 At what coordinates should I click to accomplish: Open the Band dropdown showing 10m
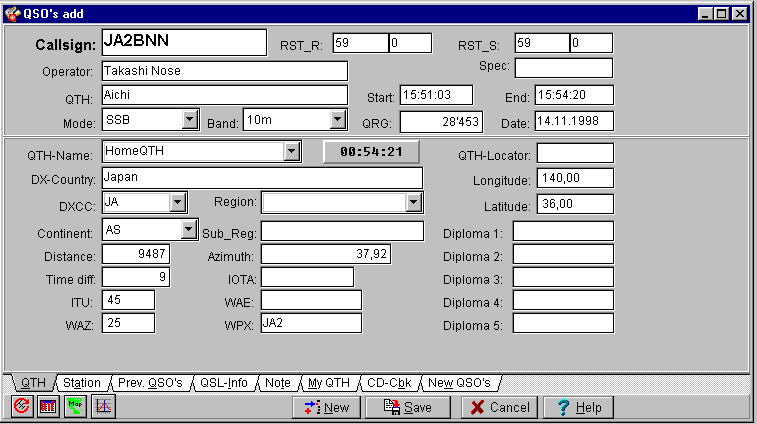(x=337, y=120)
